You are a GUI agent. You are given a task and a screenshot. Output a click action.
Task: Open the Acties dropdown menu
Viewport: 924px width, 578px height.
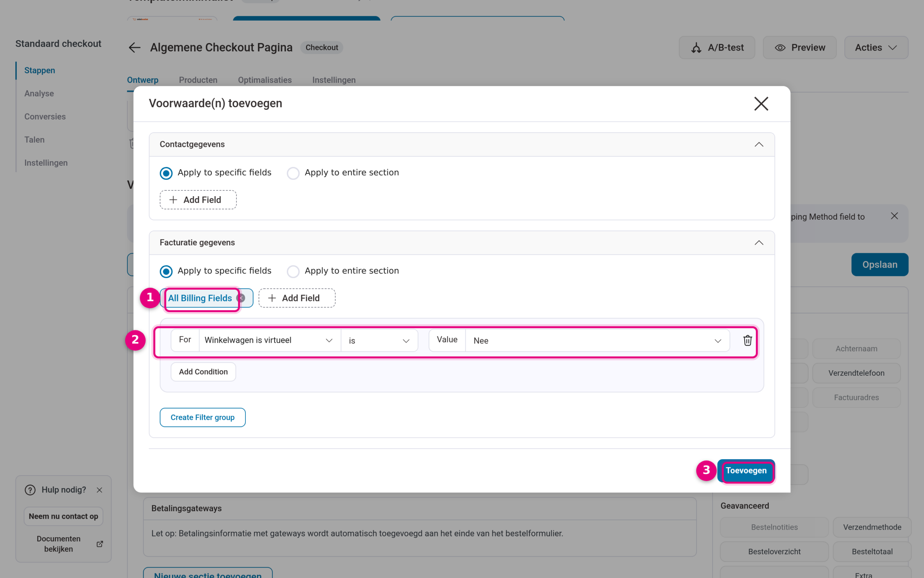click(876, 47)
